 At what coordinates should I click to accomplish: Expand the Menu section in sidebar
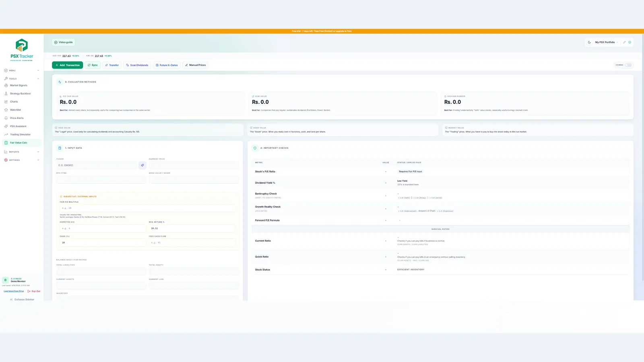point(22,70)
